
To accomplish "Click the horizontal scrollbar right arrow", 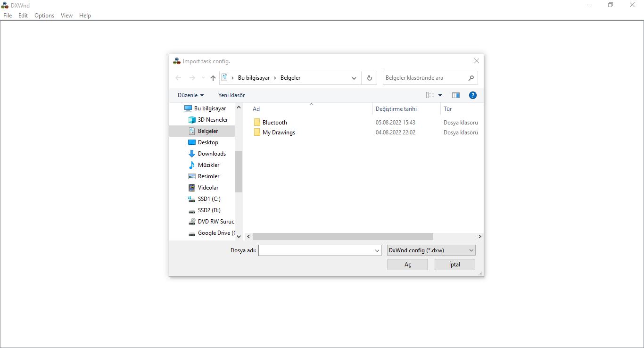I will [x=480, y=237].
